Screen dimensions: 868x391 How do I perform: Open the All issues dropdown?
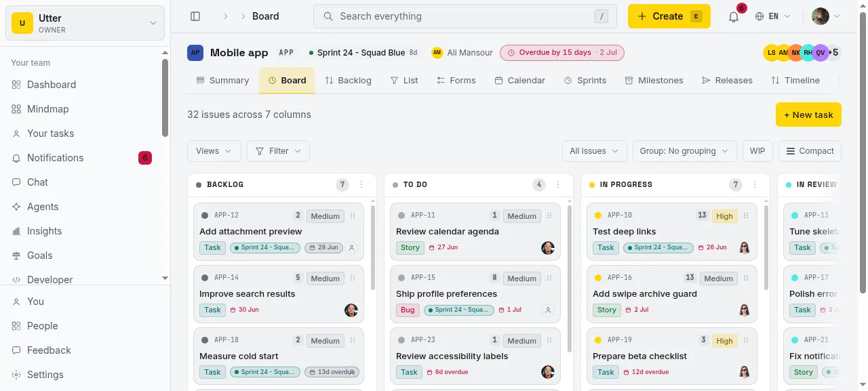(595, 151)
